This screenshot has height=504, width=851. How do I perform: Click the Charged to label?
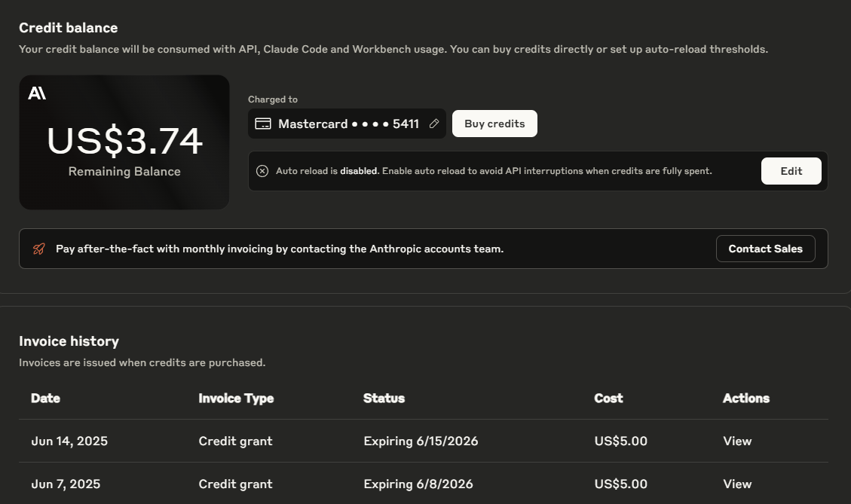coord(272,99)
